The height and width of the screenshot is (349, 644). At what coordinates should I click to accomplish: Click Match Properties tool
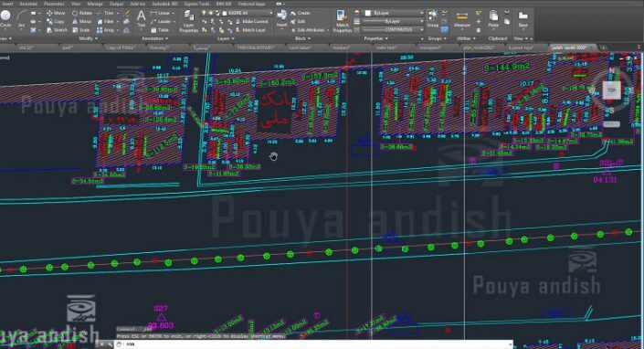point(342,21)
